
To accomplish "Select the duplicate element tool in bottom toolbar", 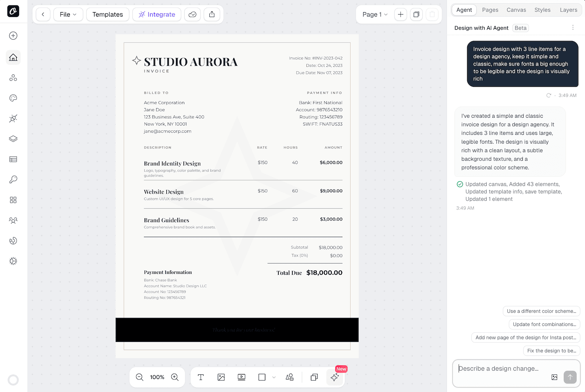I will [314, 377].
